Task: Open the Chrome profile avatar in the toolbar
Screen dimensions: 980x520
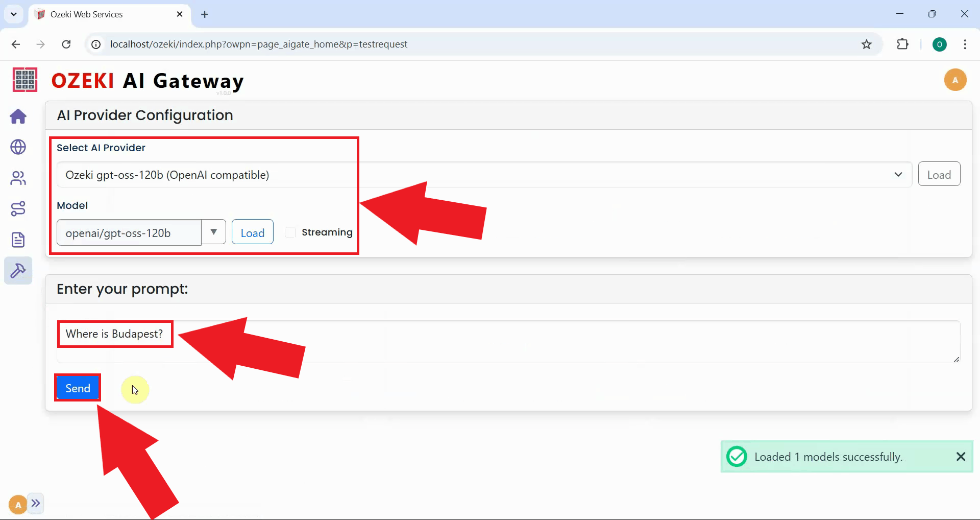Action: [940, 44]
